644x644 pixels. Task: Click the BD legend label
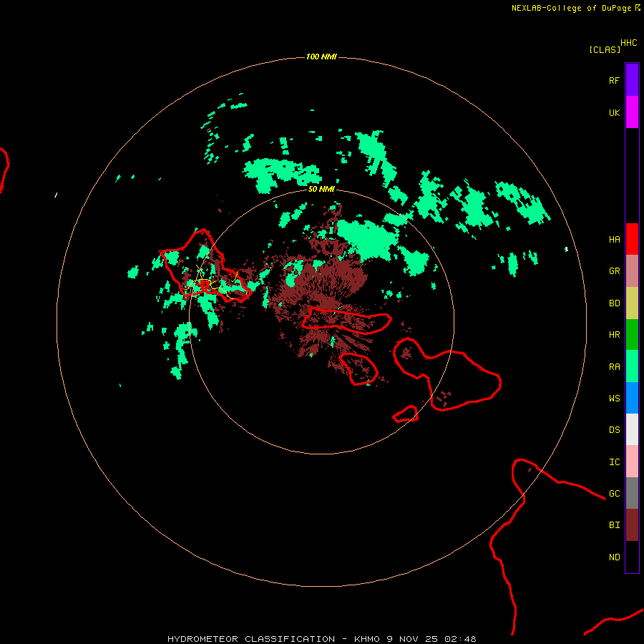614,303
